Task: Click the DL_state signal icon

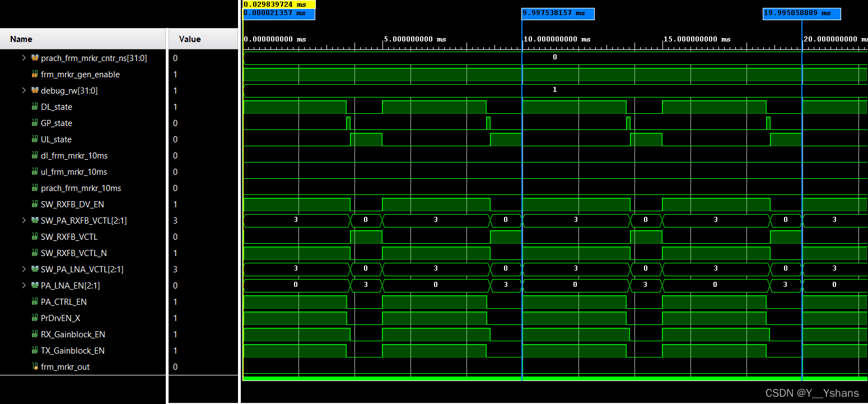Action: pos(35,106)
